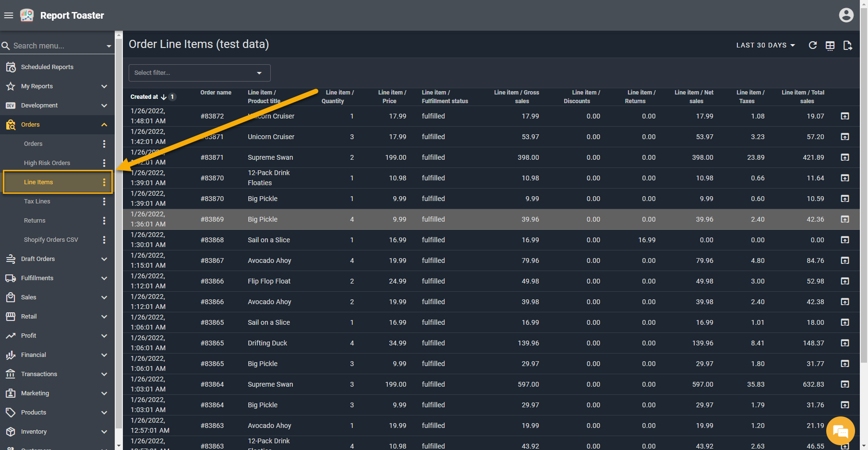Select High Risk Orders report

pyautogui.click(x=47, y=163)
